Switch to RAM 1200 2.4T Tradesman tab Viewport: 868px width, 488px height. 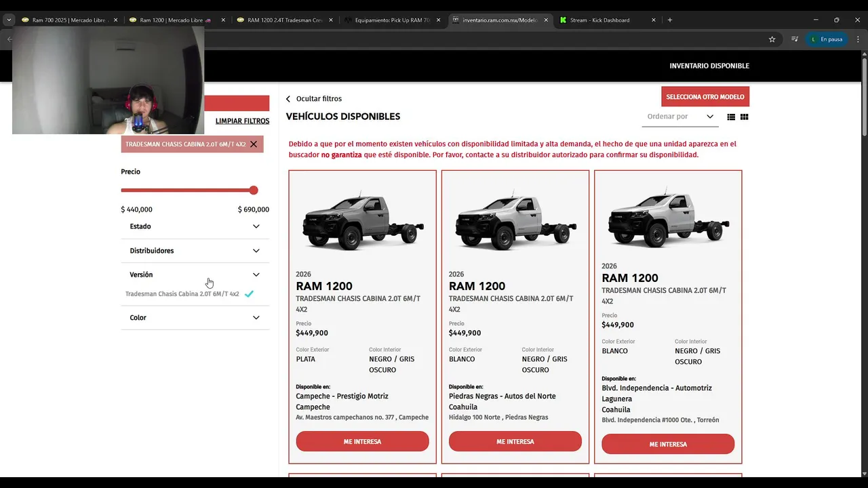click(283, 20)
